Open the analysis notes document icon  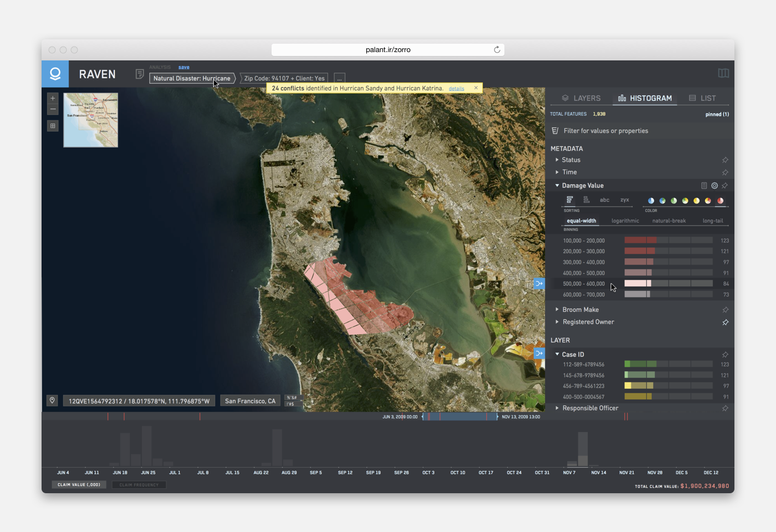pos(140,74)
